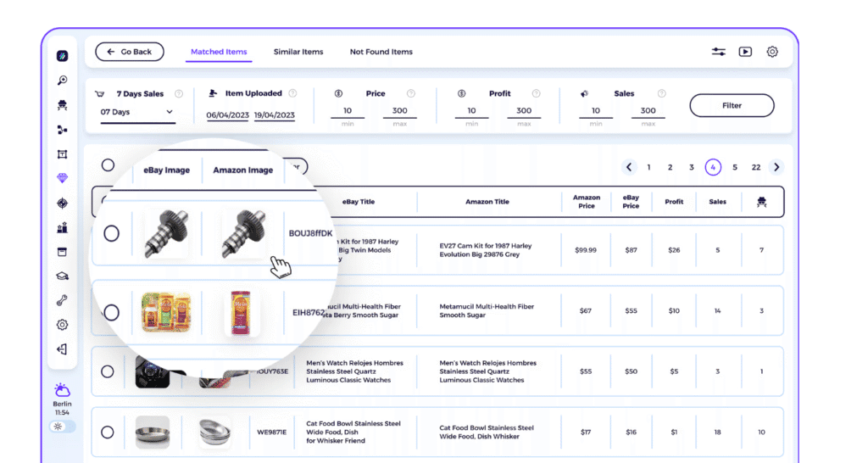Click the eBay cam kit thumbnail
The image size is (868, 463).
[x=166, y=234]
